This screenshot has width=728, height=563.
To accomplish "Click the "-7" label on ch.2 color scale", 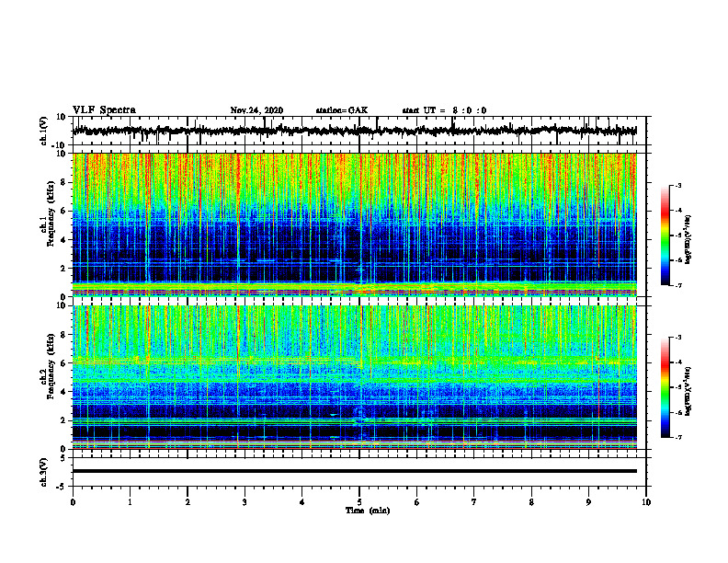I will [x=677, y=438].
